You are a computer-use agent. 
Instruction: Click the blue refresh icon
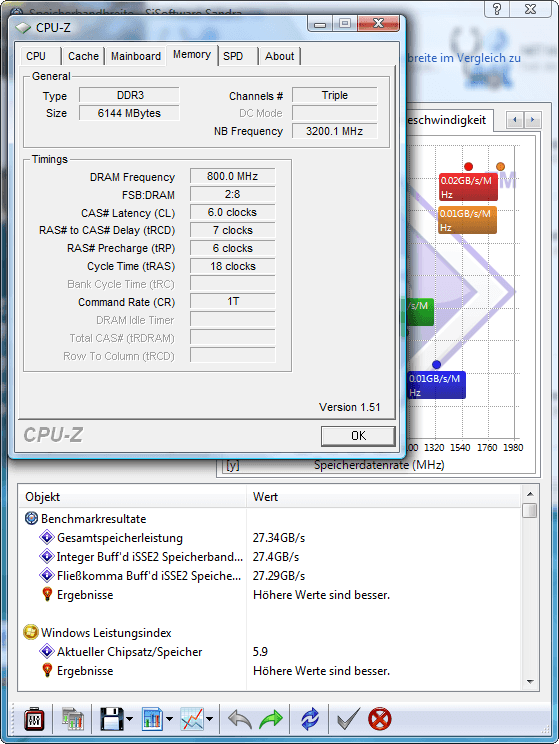pyautogui.click(x=310, y=719)
